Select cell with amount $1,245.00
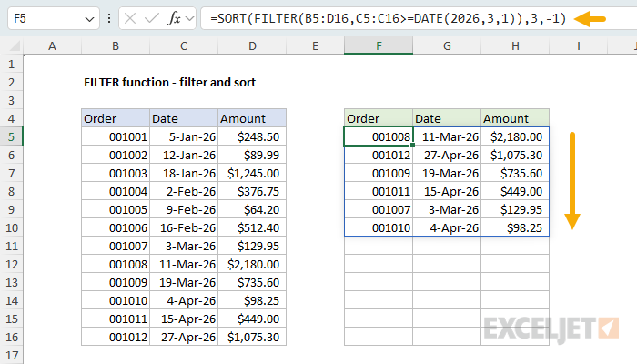637x364 pixels. (x=252, y=173)
